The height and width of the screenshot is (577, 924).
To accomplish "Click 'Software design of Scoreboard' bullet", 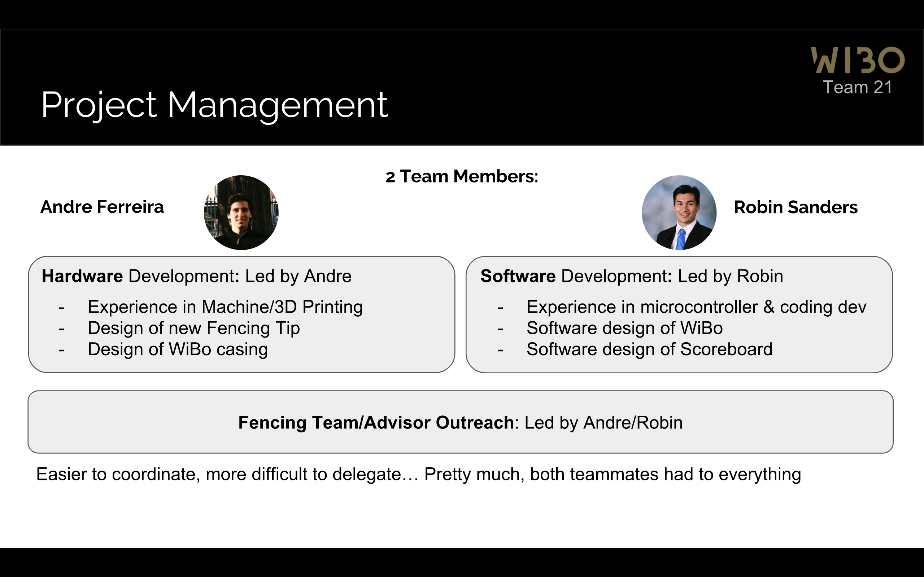I will click(649, 349).
